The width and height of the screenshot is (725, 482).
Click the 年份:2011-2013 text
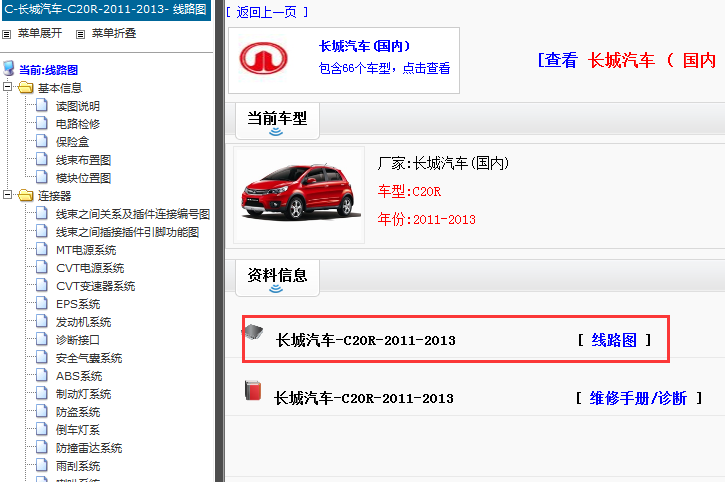(426, 219)
